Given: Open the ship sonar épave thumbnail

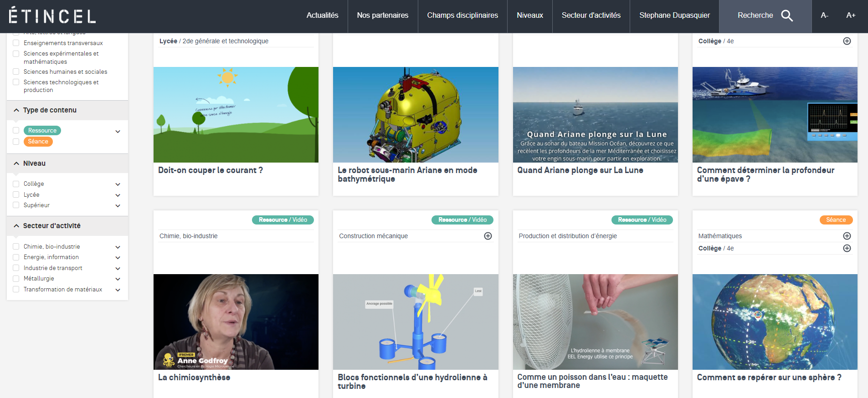Looking at the screenshot, I should [x=775, y=115].
